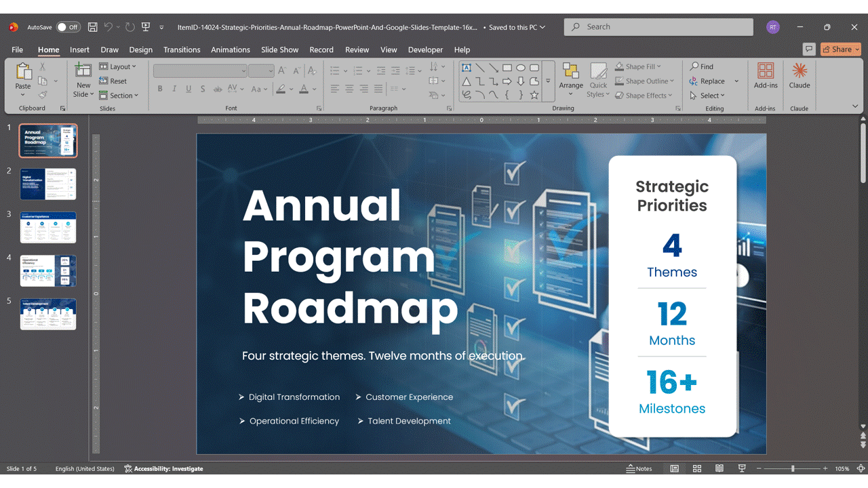The height and width of the screenshot is (488, 868).
Task: Collapse the ribbon with the chevron
Action: [855, 106]
